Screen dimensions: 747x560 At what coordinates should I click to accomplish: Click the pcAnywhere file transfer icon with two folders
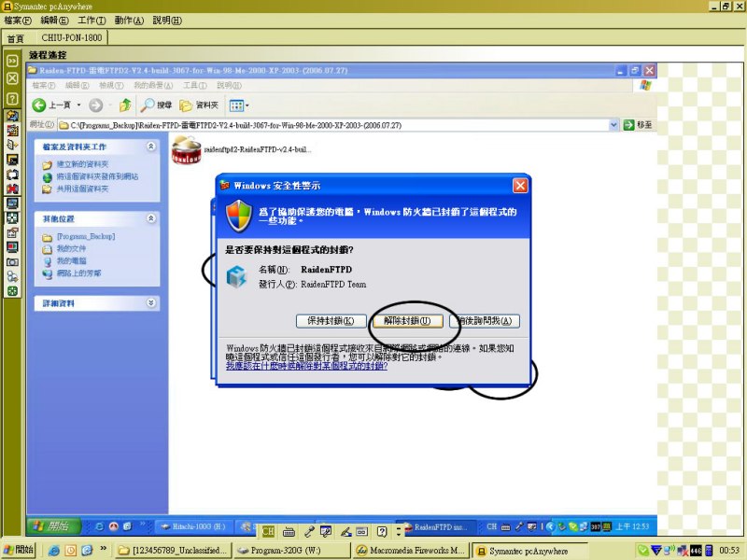(12, 116)
